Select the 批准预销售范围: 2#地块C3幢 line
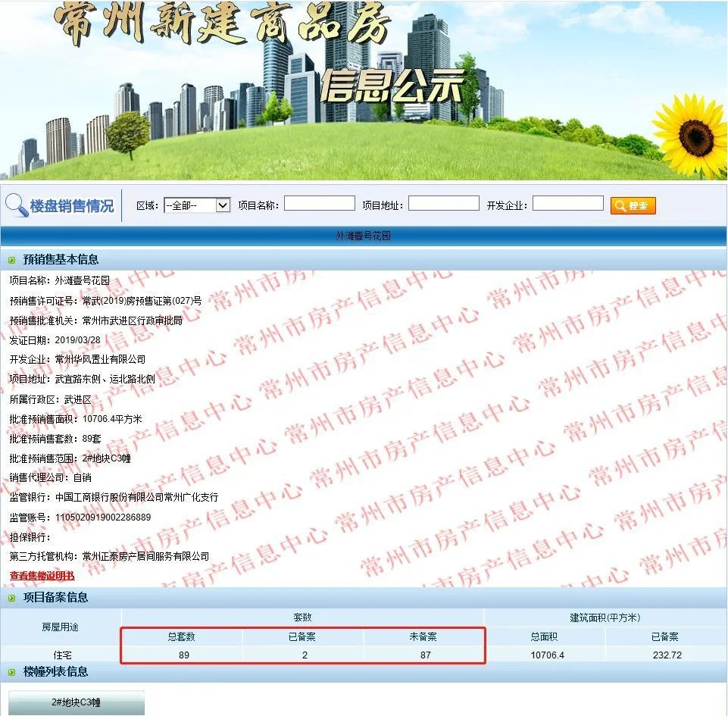Screen dimensions: 728x716 70,458
